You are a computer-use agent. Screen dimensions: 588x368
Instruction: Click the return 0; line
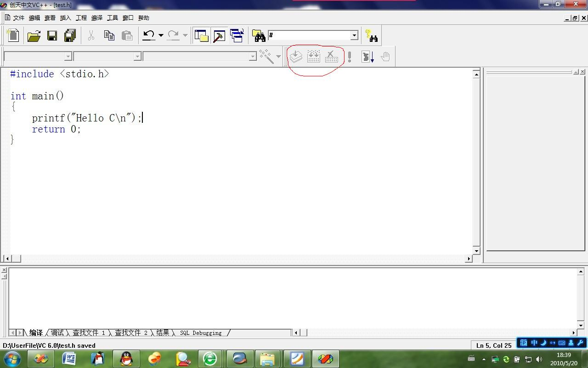coord(57,129)
